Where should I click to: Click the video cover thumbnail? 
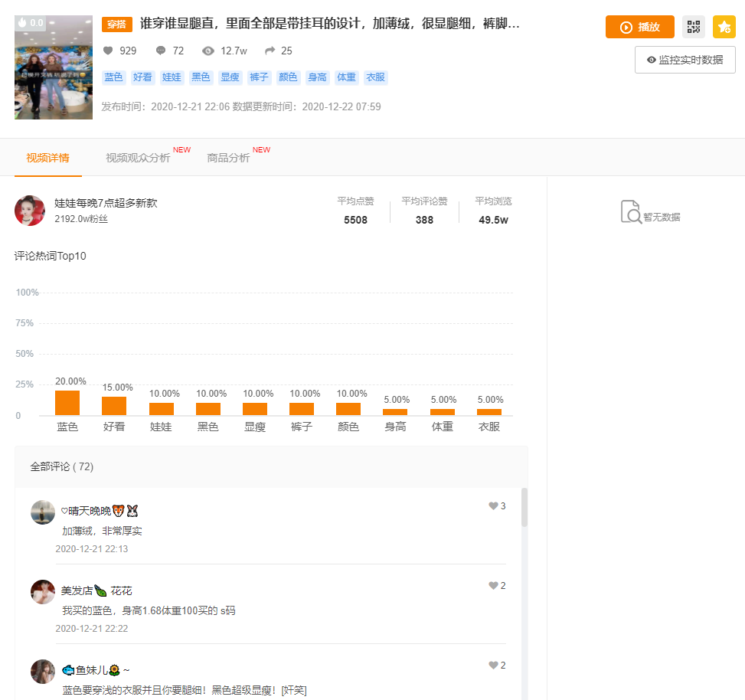(53, 67)
